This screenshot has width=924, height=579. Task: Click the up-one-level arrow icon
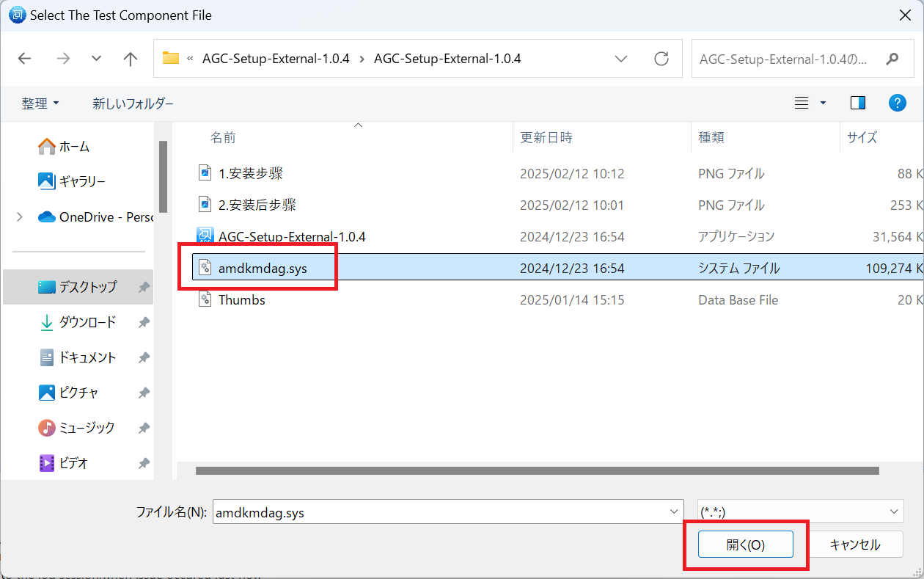click(x=131, y=59)
